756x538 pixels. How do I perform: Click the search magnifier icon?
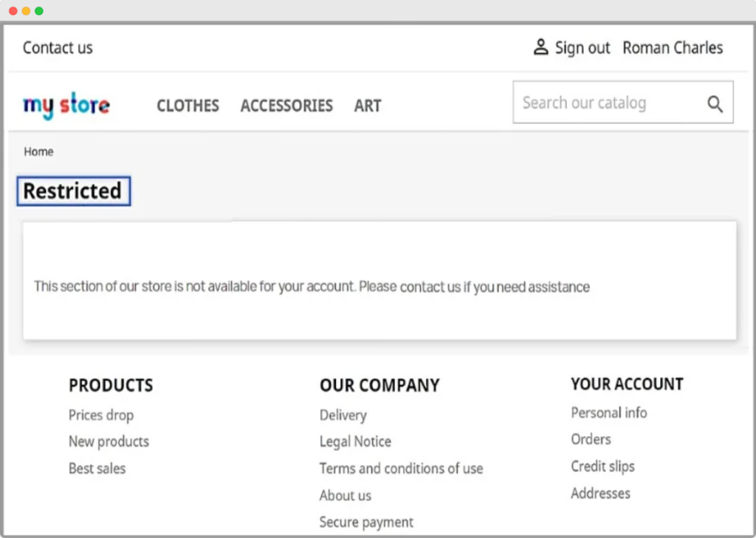tap(715, 103)
